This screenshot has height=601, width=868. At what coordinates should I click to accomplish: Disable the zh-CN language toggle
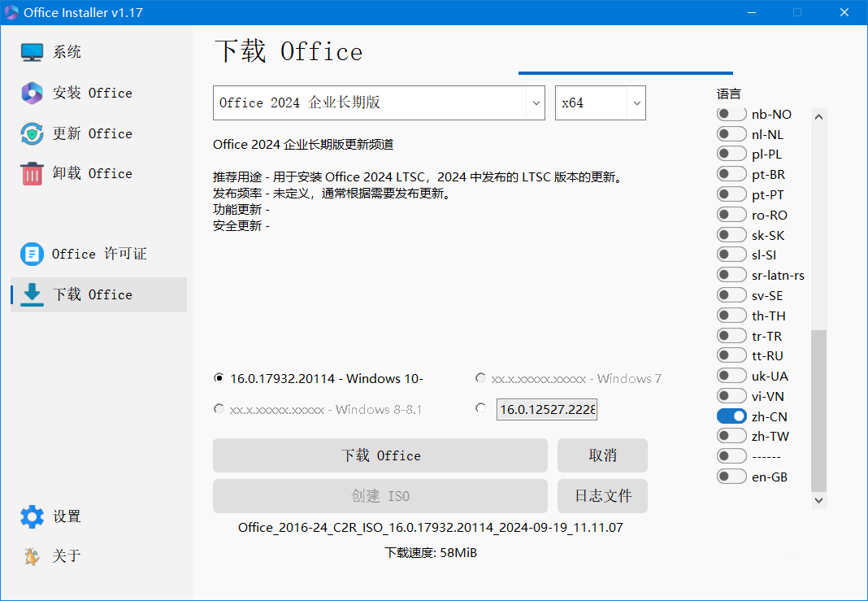[731, 416]
